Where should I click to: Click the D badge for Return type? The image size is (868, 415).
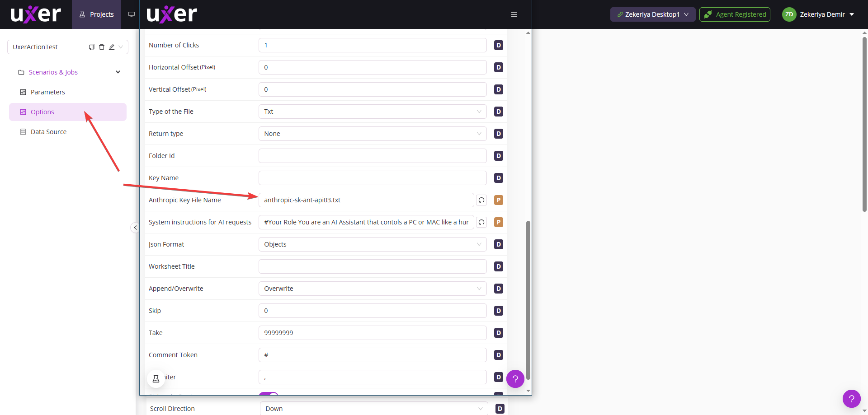click(499, 134)
